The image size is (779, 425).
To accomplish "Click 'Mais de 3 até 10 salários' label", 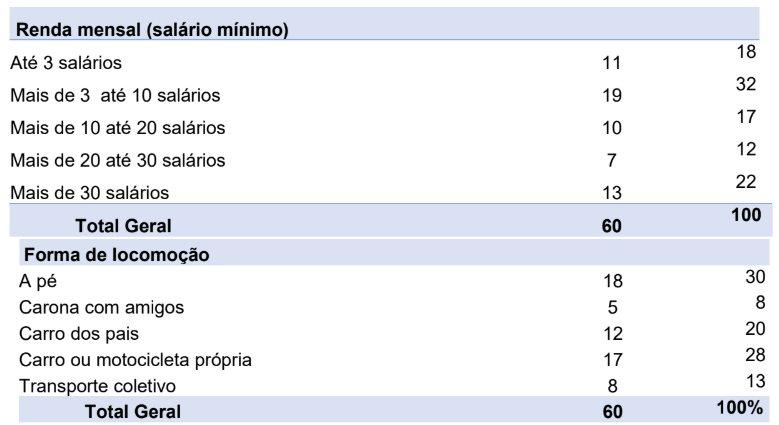I will click(115, 96).
